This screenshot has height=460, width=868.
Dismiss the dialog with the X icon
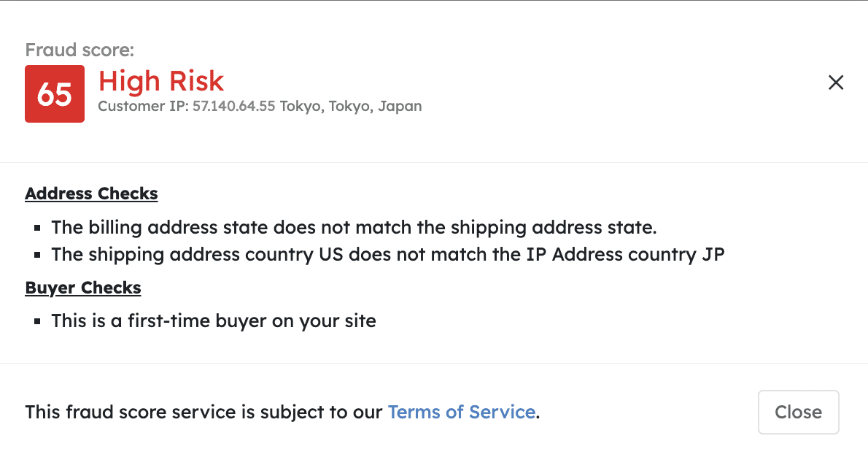[x=836, y=83]
